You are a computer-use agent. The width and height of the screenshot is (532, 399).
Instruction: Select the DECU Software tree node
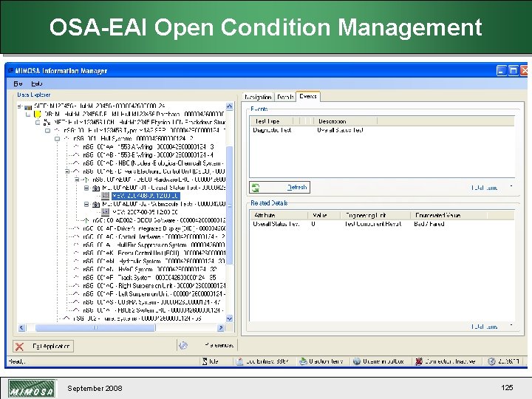coord(158,220)
